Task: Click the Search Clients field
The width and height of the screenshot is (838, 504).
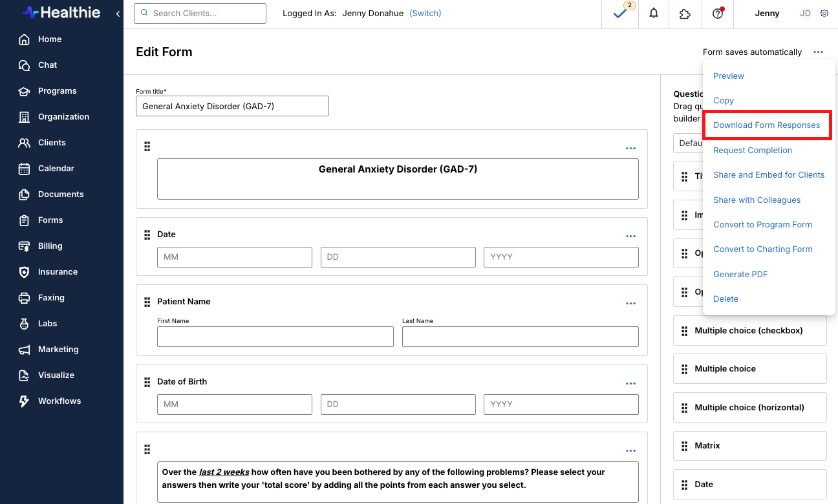Action: pos(200,14)
